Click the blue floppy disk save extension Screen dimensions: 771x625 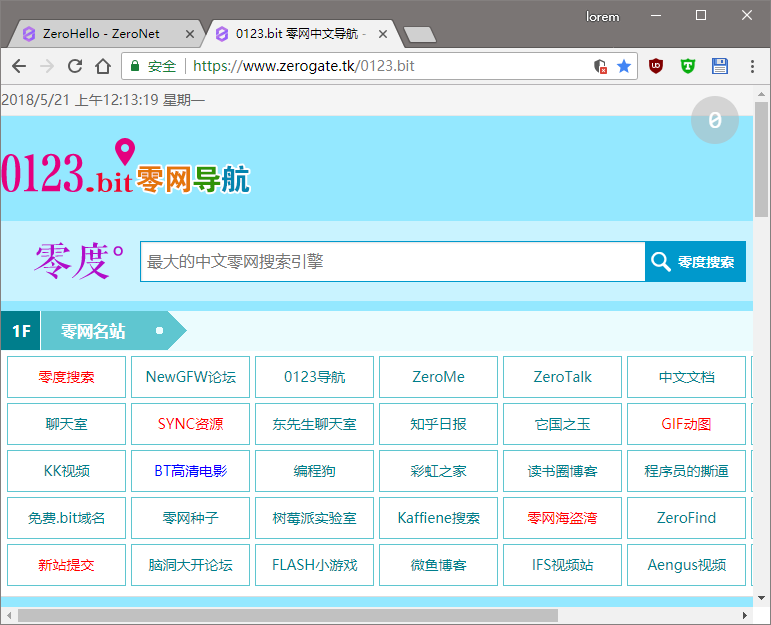point(720,66)
